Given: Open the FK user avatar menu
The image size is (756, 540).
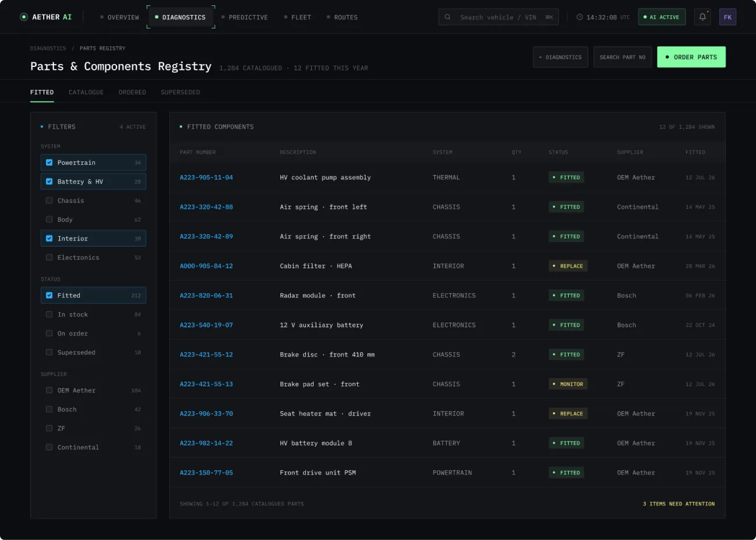Looking at the screenshot, I should point(728,17).
